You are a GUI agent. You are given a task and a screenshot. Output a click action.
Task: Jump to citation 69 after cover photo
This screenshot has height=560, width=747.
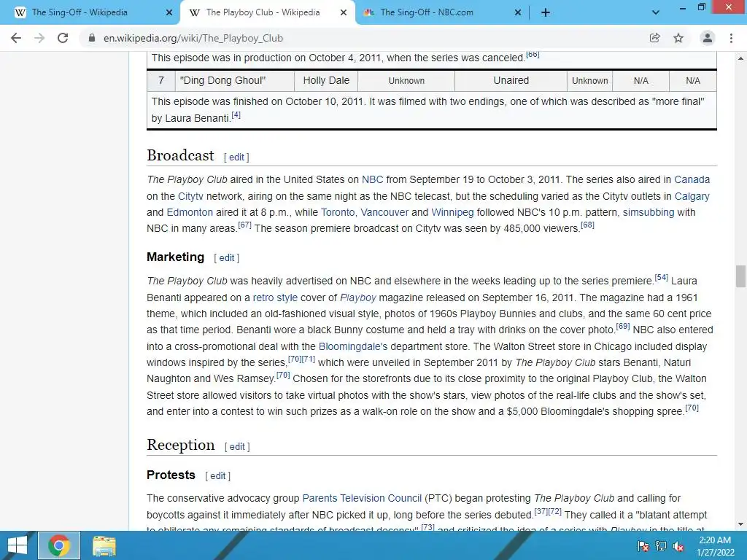pos(623,326)
